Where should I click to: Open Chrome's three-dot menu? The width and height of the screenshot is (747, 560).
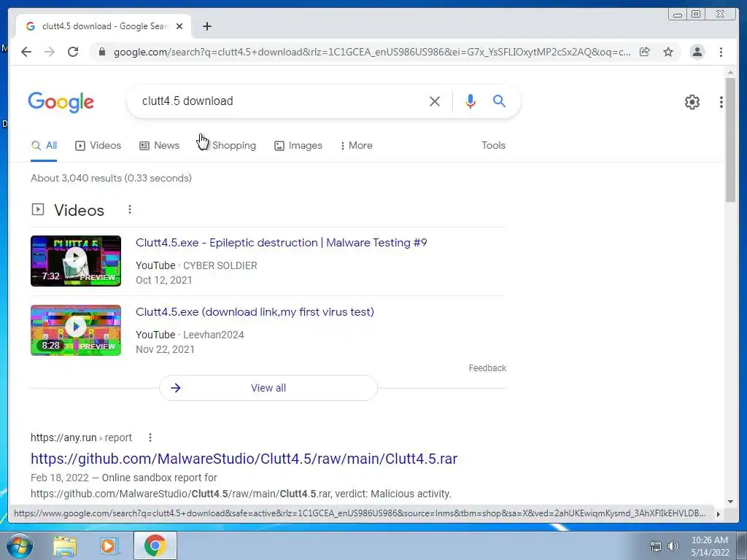coord(721,52)
